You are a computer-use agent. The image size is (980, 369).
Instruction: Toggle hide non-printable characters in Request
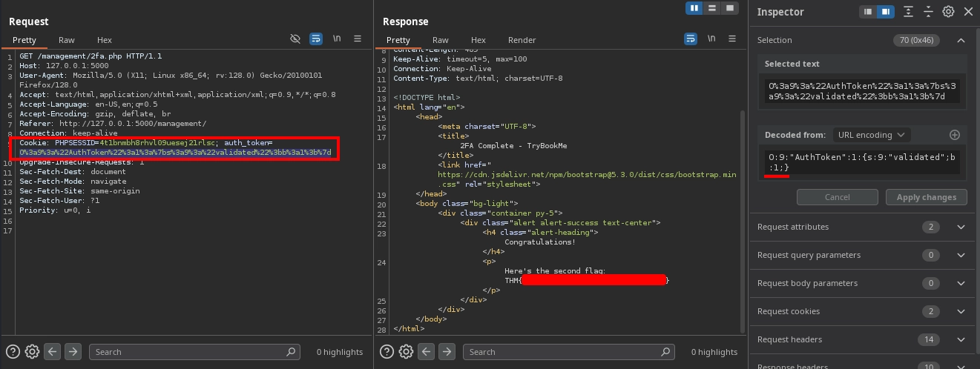click(295, 39)
